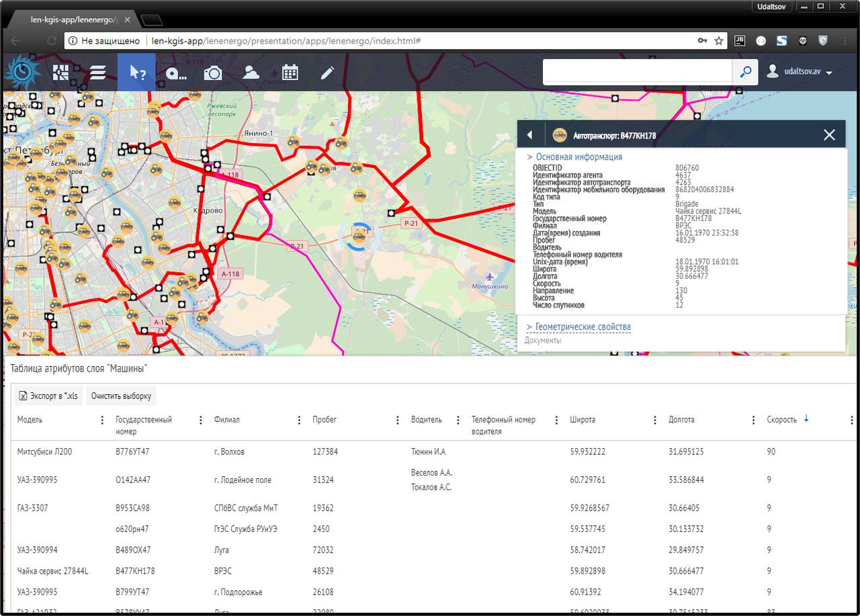The height and width of the screenshot is (616, 860).
Task: Click the white circle extension icon
Action: (761, 40)
